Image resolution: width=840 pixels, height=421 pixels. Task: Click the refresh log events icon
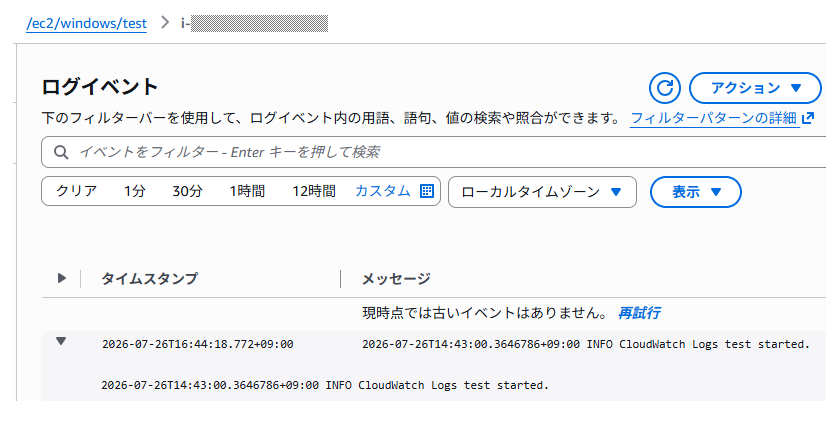[x=664, y=88]
